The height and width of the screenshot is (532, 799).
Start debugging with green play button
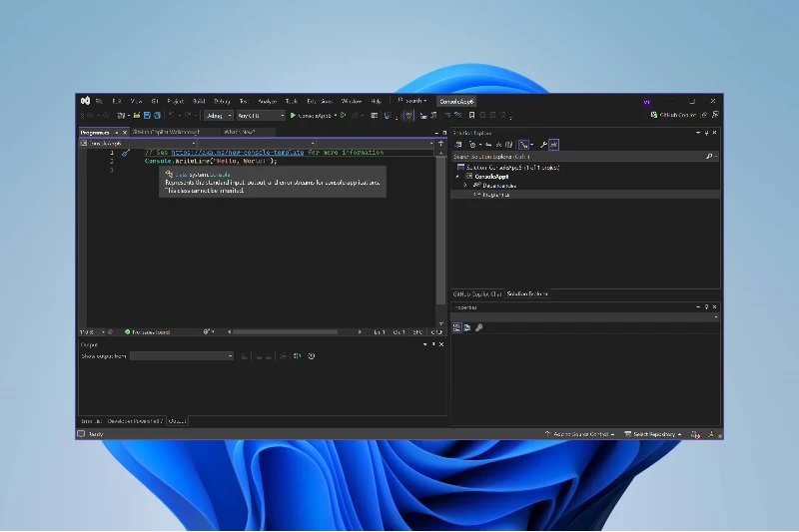point(293,116)
